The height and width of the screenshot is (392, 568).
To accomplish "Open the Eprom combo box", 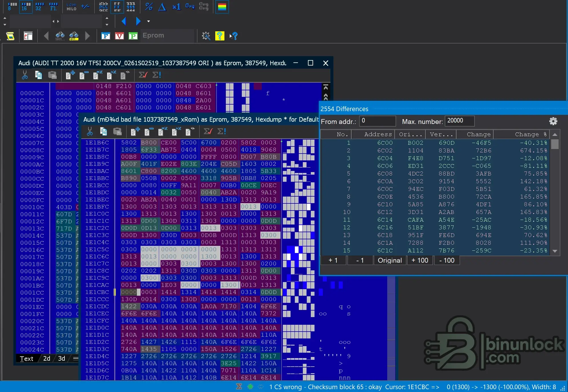I will pyautogui.click(x=167, y=36).
